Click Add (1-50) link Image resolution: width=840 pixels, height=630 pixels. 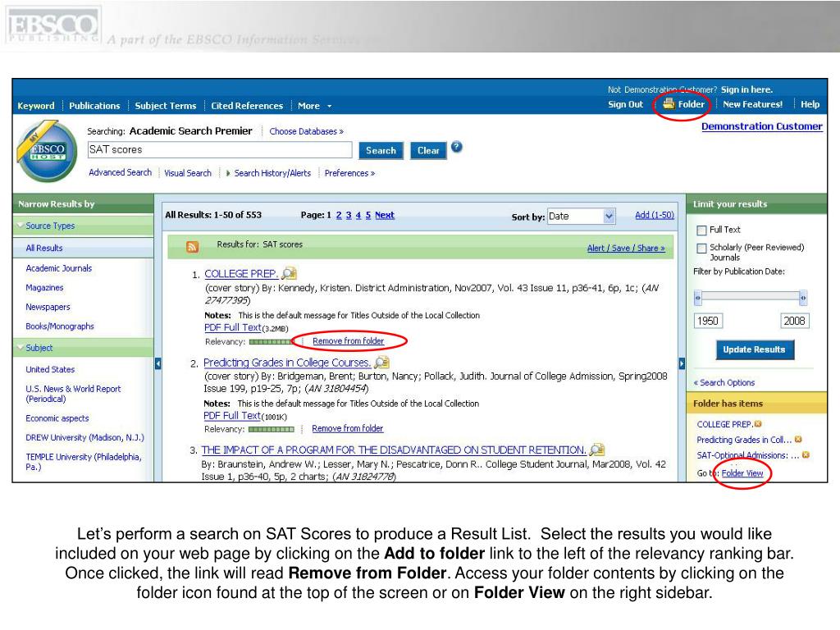pos(654,215)
